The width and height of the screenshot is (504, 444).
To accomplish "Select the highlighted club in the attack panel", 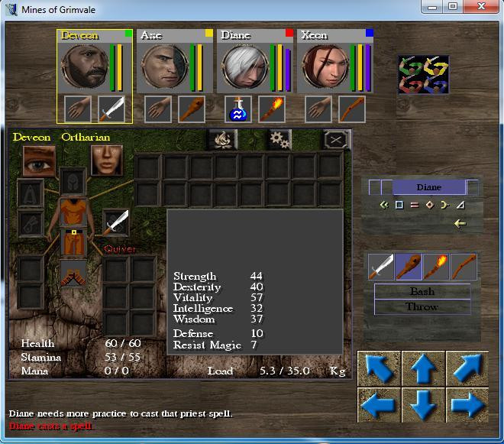I will [409, 267].
